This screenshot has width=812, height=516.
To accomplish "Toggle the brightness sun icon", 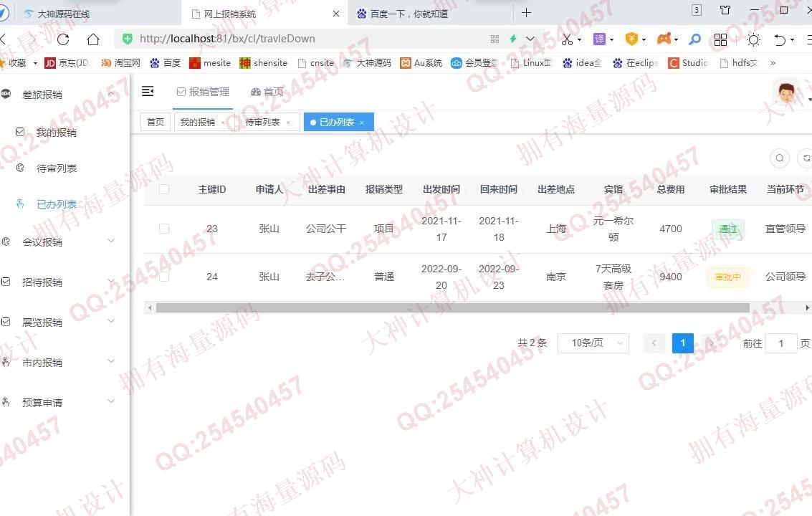I will coord(753,39).
